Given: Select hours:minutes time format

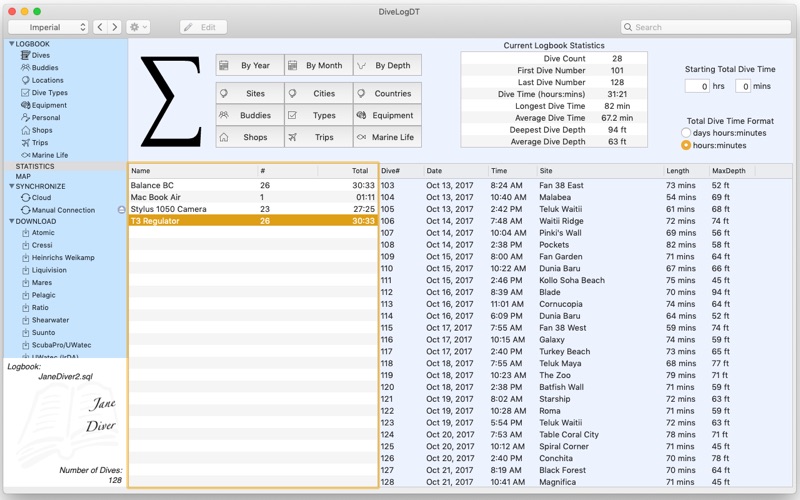Looking at the screenshot, I should tap(686, 146).
